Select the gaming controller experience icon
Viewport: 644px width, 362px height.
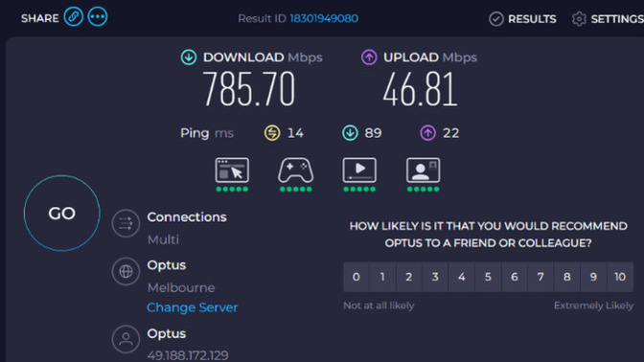click(x=296, y=170)
